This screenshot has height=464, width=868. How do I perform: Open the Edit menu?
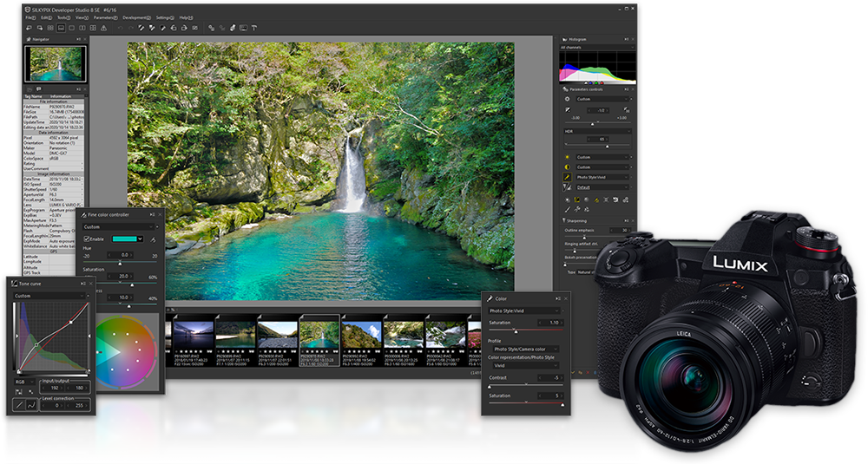click(47, 17)
